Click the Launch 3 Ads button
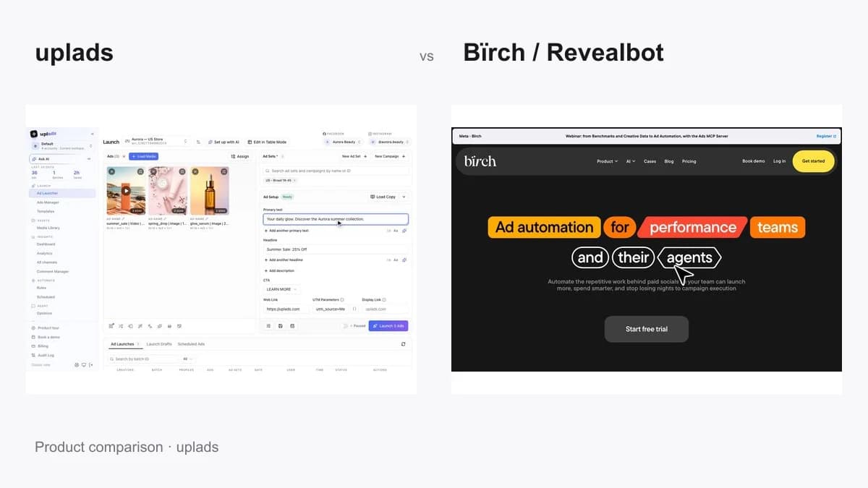Screen dimensions: 868x488 [x=388, y=326]
